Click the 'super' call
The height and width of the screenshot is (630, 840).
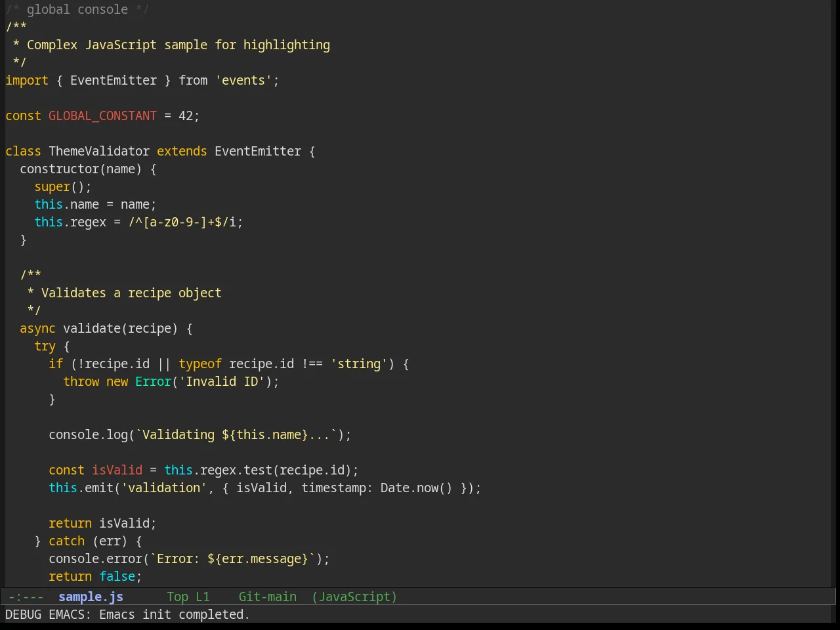click(52, 186)
